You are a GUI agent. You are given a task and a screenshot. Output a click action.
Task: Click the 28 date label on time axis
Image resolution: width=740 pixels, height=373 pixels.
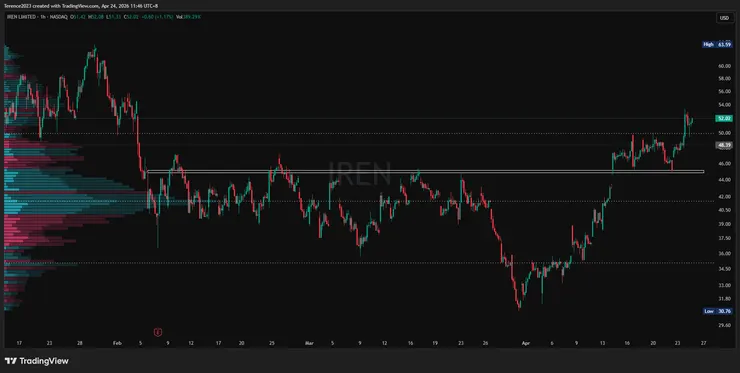(x=80, y=343)
